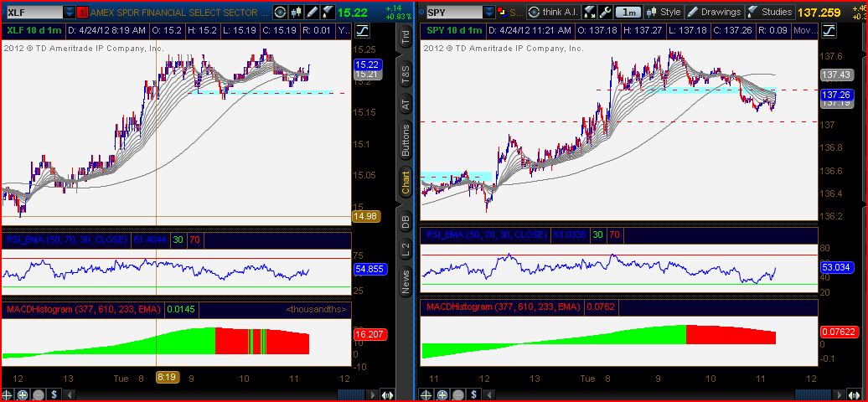Screen dimensions: 868x402
Task: Click the dollar sign icon below XLF chart
Action: click(x=54, y=395)
